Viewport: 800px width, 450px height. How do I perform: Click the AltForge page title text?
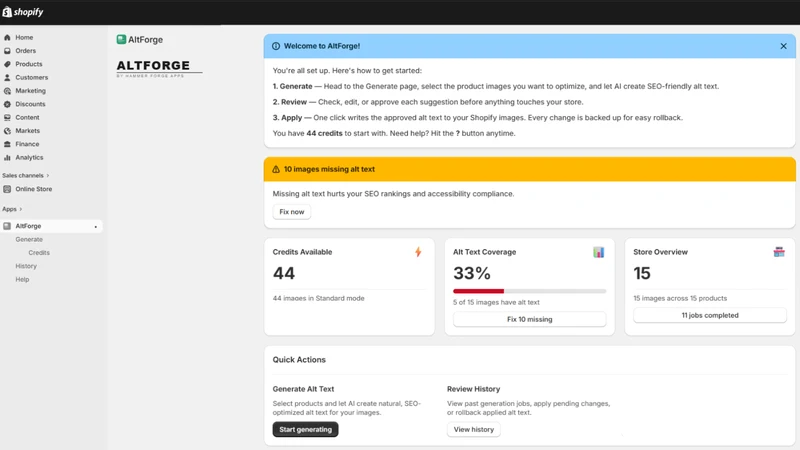(x=145, y=40)
